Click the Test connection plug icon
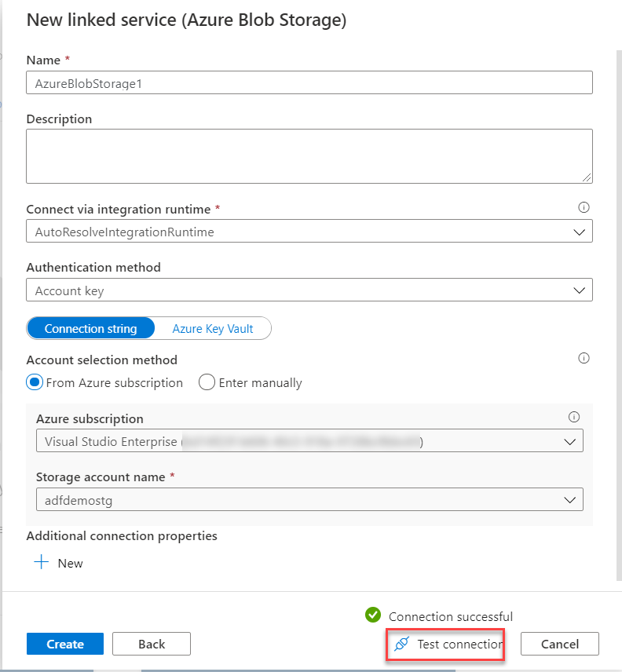The image size is (622, 672). [401, 645]
